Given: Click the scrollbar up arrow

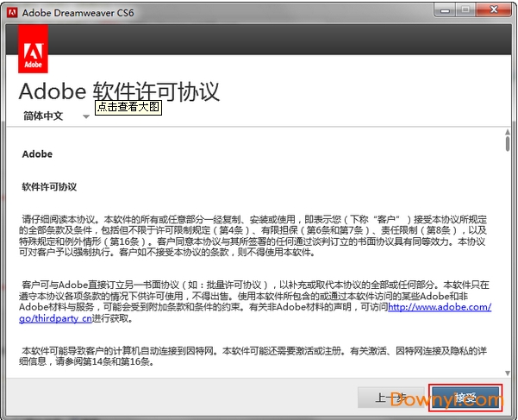Looking at the screenshot, I should point(506,132).
